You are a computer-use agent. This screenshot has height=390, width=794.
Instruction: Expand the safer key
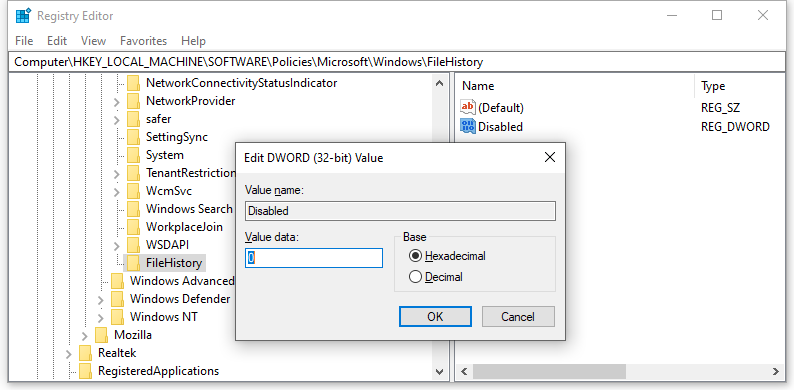[116, 120]
